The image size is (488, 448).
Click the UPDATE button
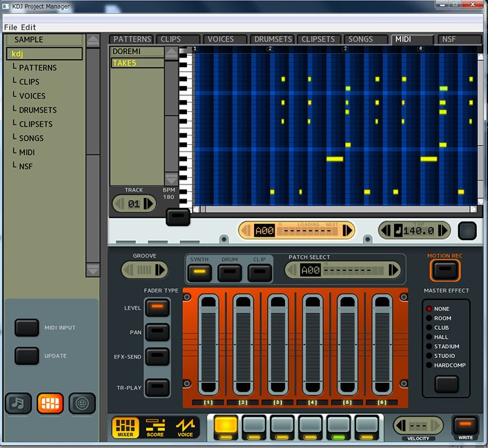(27, 356)
